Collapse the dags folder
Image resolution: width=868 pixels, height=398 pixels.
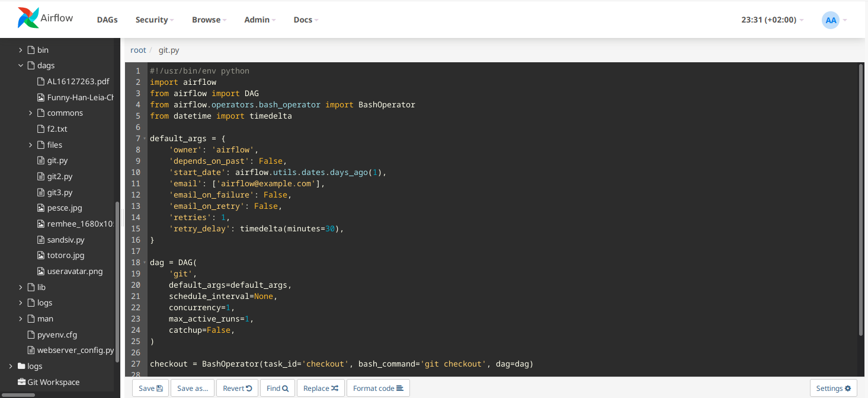click(20, 65)
